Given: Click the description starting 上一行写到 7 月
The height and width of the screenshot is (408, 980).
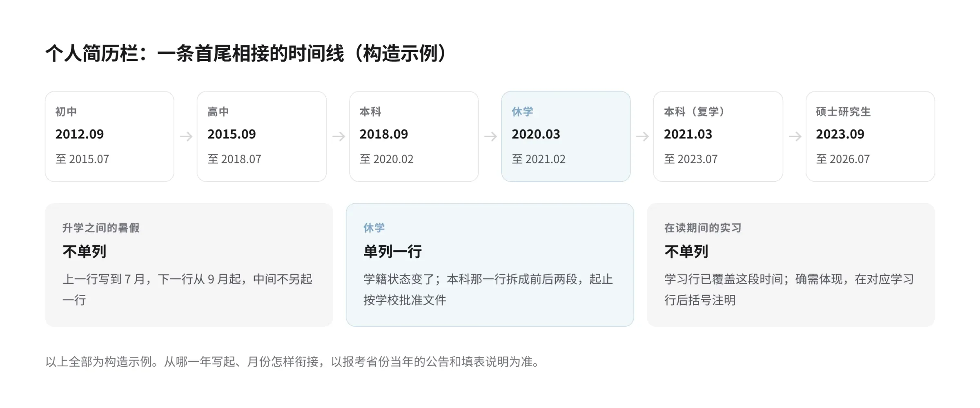Looking at the screenshot, I should pyautogui.click(x=187, y=290).
